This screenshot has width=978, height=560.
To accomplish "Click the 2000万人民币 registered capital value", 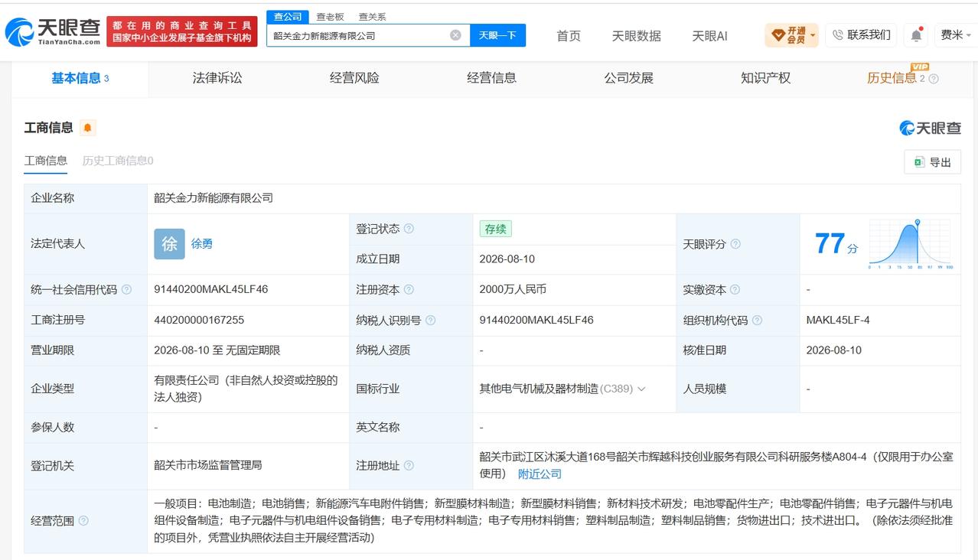I will click(x=513, y=289).
